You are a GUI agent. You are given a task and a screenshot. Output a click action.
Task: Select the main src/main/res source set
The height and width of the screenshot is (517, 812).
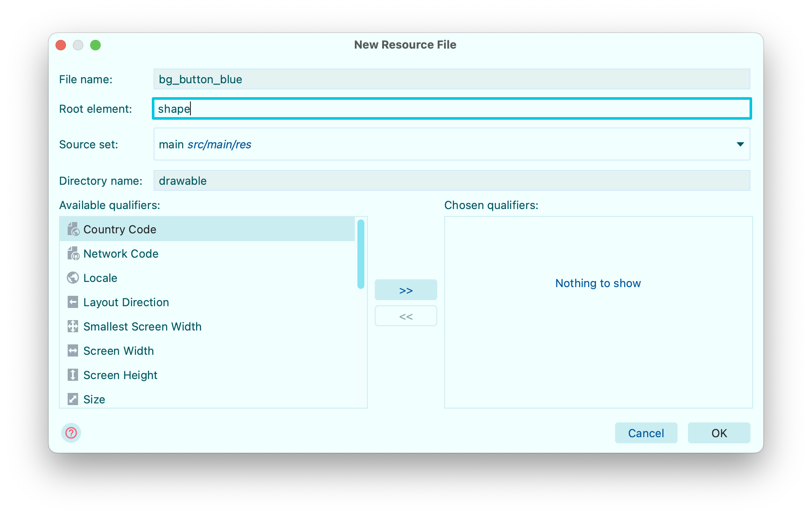[452, 144]
